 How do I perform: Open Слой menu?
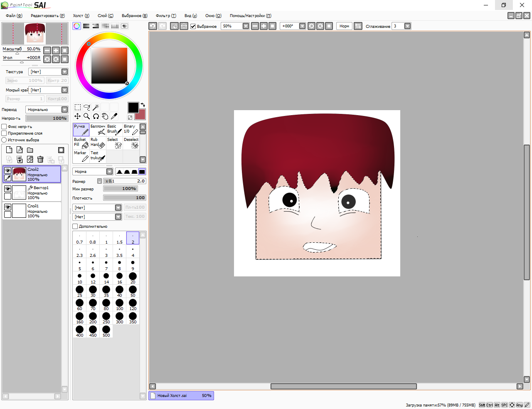pyautogui.click(x=106, y=16)
